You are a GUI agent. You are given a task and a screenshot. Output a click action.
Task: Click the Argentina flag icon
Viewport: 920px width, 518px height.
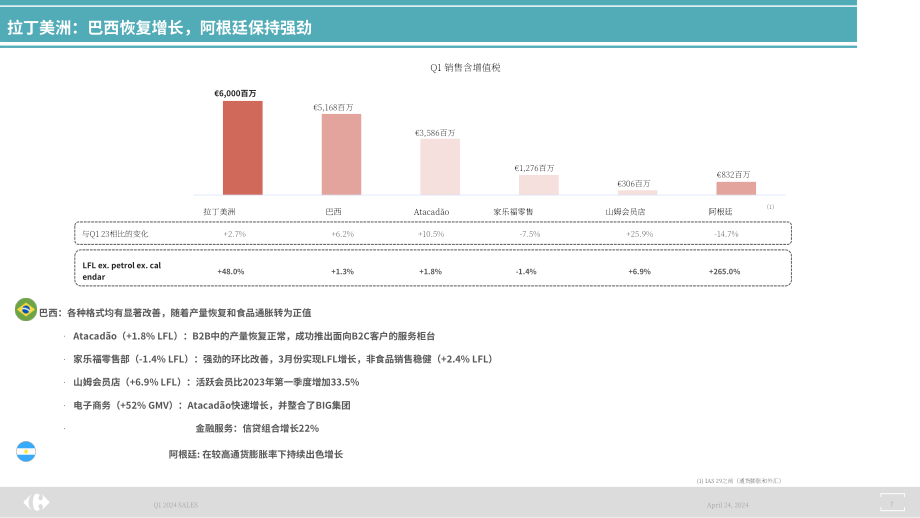tap(26, 452)
